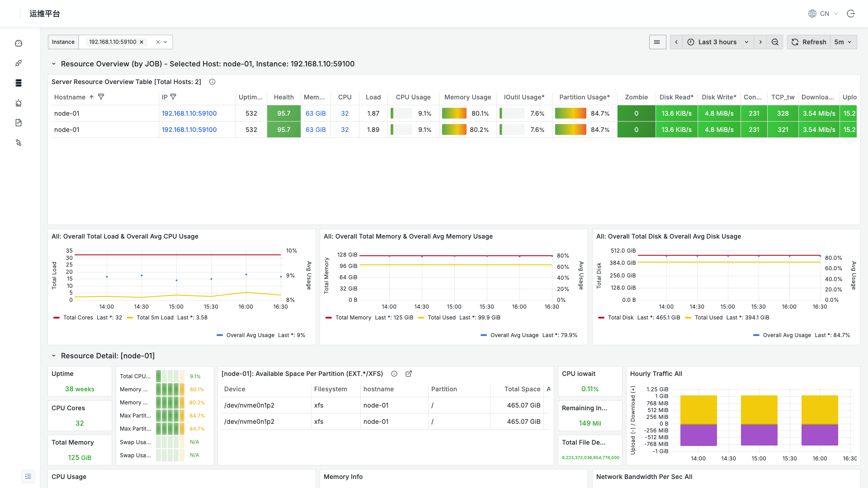The image size is (868, 488).
Task: Open the plug connection sidebar icon
Action: 19,63
